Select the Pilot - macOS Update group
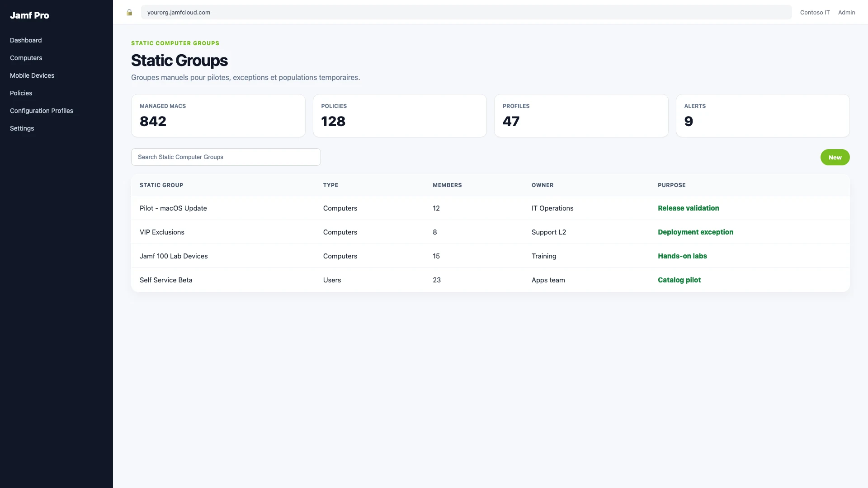The image size is (868, 488). click(x=173, y=208)
